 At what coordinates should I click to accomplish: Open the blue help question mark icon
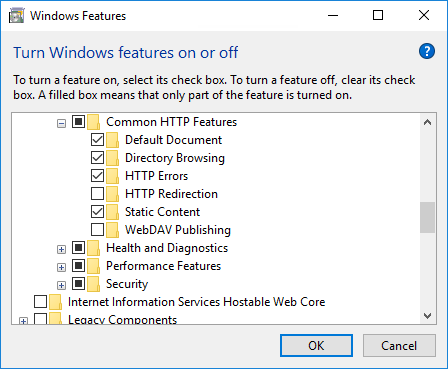click(427, 51)
